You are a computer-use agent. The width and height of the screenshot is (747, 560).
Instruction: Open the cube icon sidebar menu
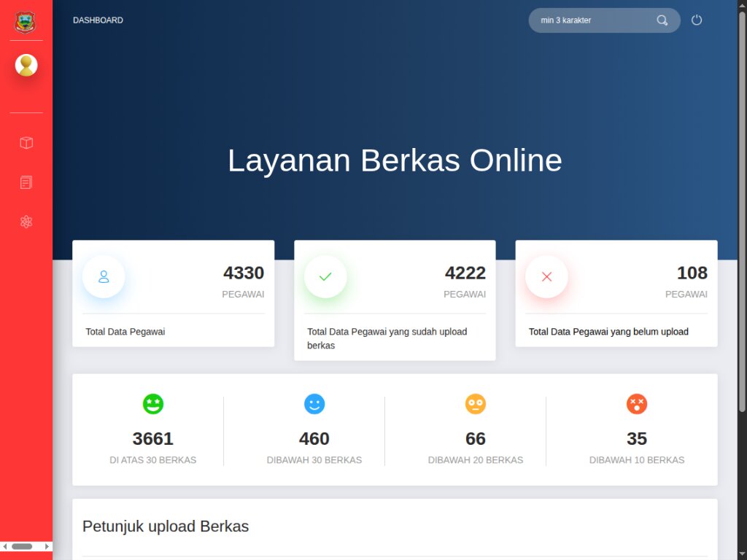(26, 143)
